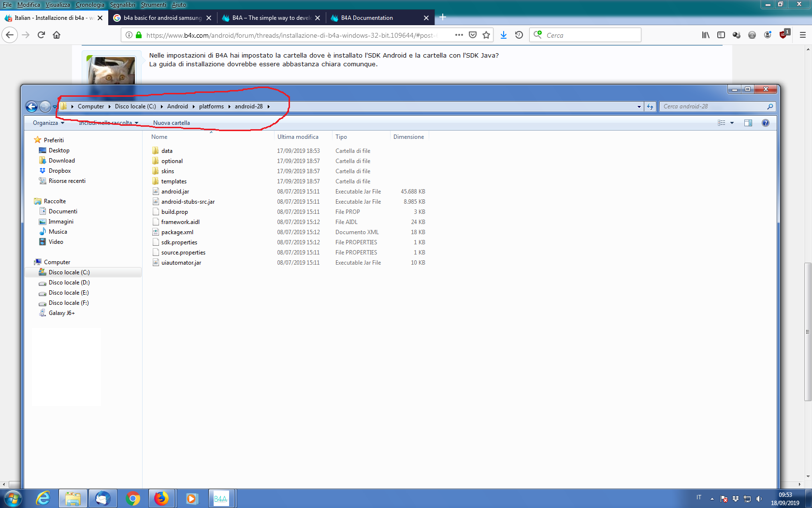Open Firefox downloads arrow
Screen dimensions: 812x508
click(504, 35)
